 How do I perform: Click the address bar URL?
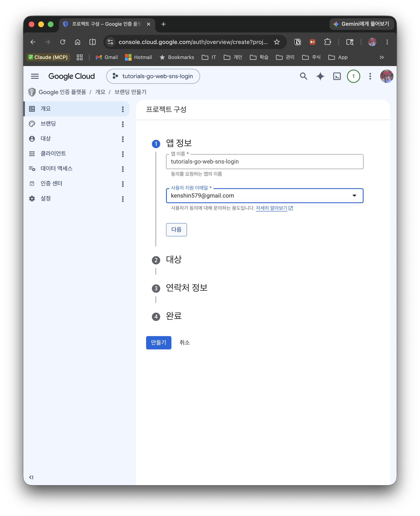[193, 42]
